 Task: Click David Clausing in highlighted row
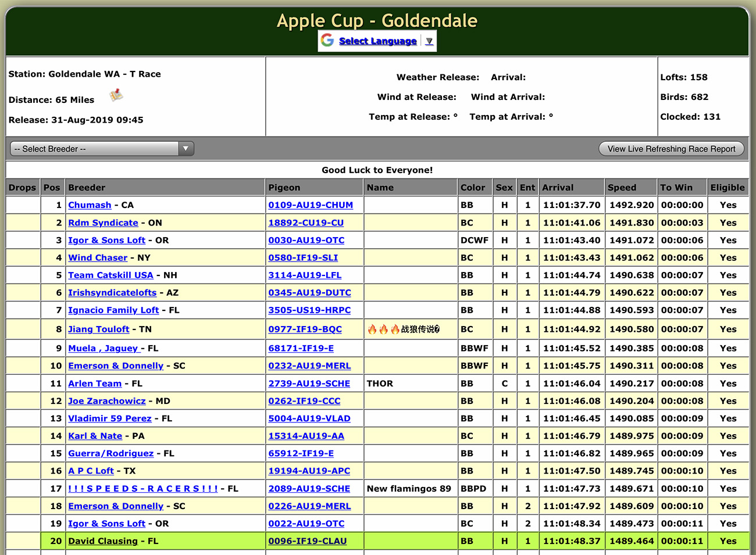click(x=103, y=541)
